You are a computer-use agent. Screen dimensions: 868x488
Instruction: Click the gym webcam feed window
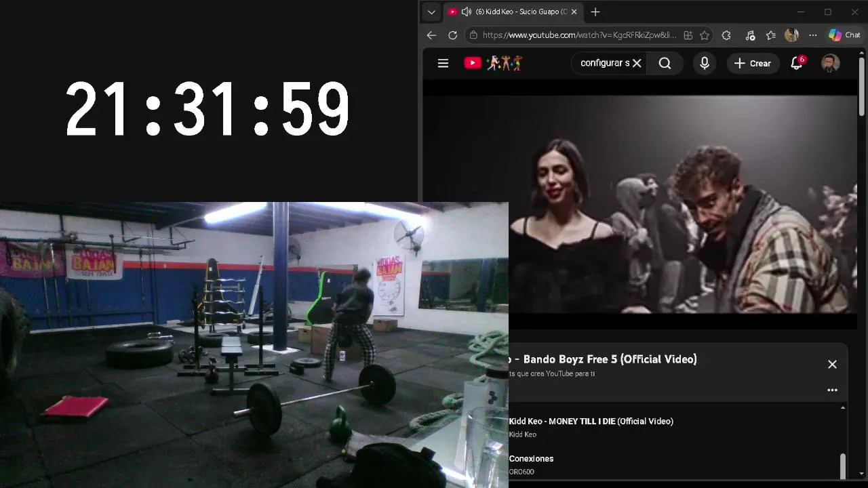(254, 345)
